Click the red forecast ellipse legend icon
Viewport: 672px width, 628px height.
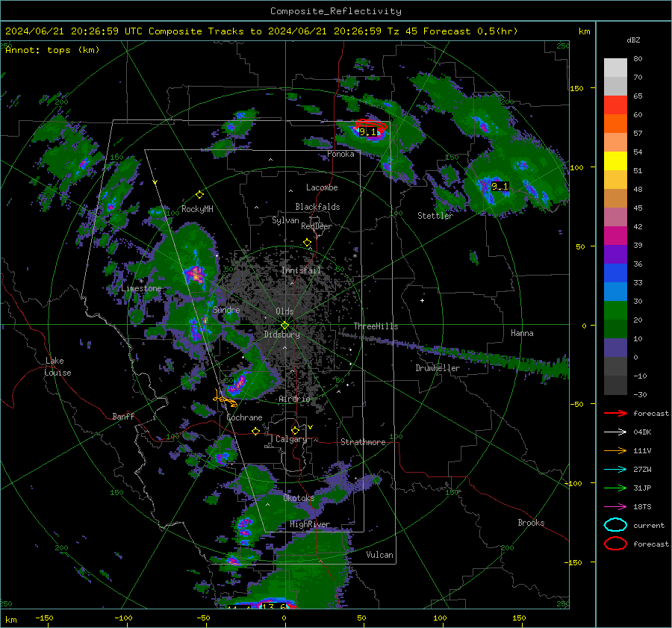tap(615, 544)
